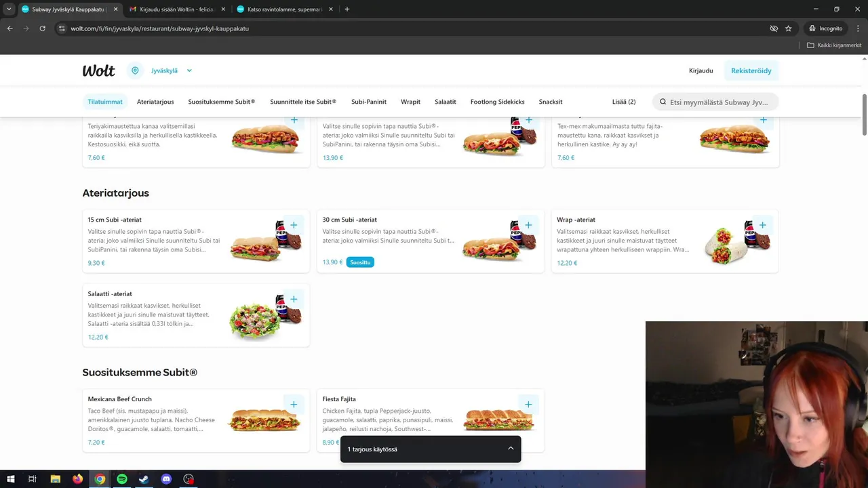Open Suunnittele itse Subit® tab
Screen dimensions: 868x488
pos(303,102)
